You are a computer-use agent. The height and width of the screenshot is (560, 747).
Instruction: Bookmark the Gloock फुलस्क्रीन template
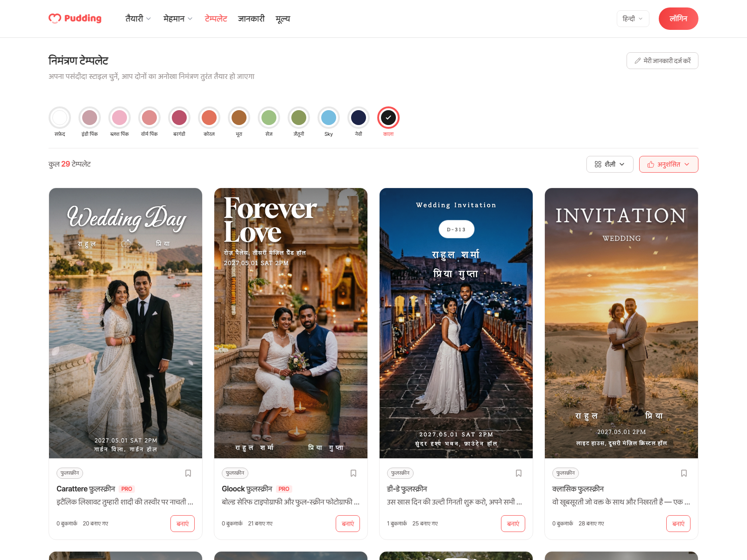tap(353, 473)
